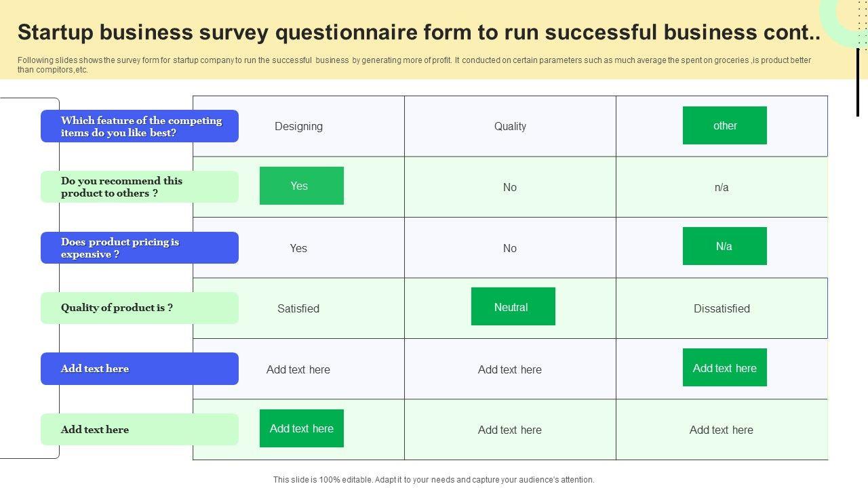Screen dimensions: 868x488
Task: Choose "Quality" as the best competing feature
Action: (510, 126)
